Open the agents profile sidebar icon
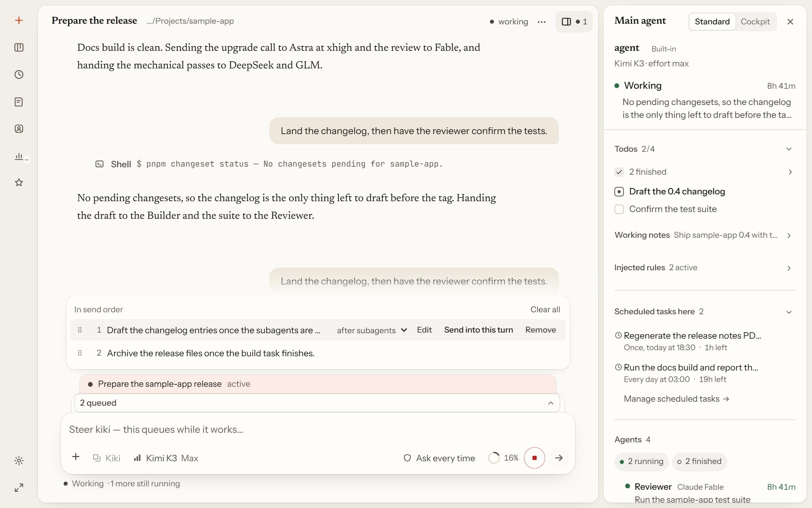 (19, 129)
